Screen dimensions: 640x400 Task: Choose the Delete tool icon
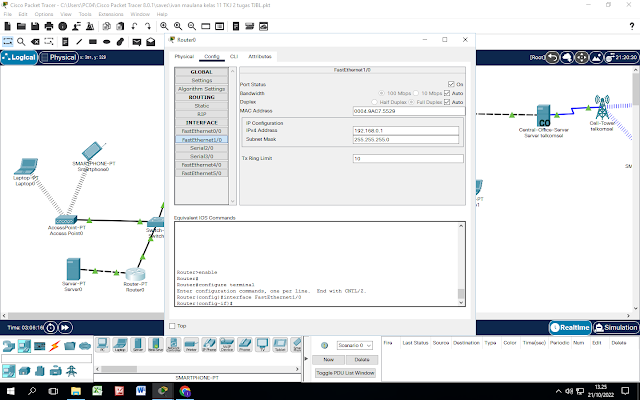(x=36, y=42)
